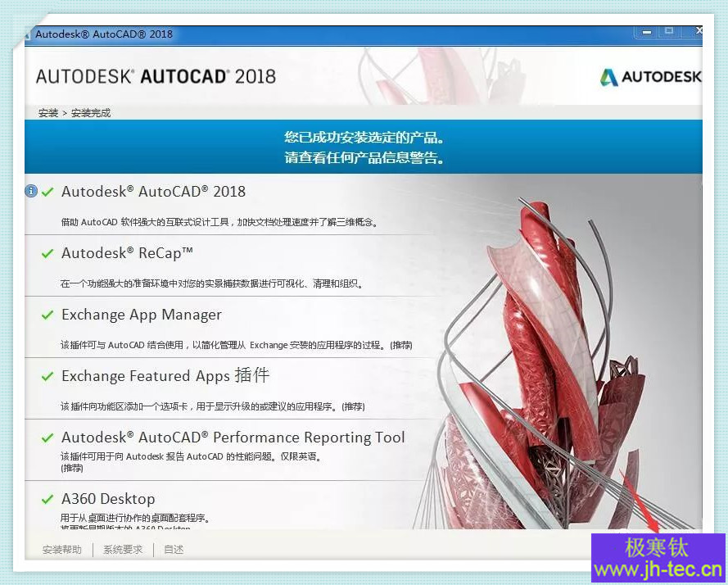Click the green checkmark next to Autodesk AutoCAD 2018
The image size is (728, 585).
[47, 192]
